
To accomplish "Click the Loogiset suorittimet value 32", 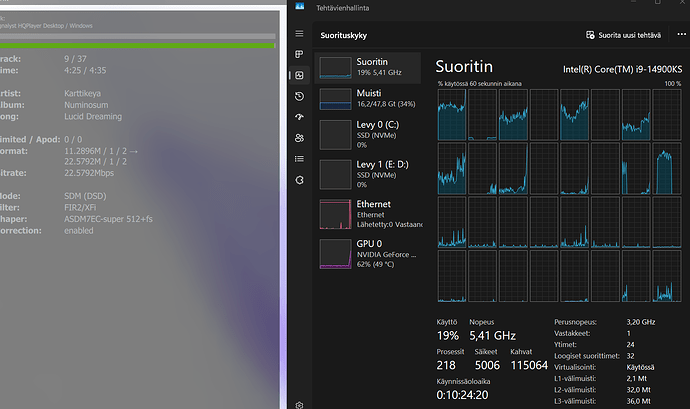I will coord(630,356).
